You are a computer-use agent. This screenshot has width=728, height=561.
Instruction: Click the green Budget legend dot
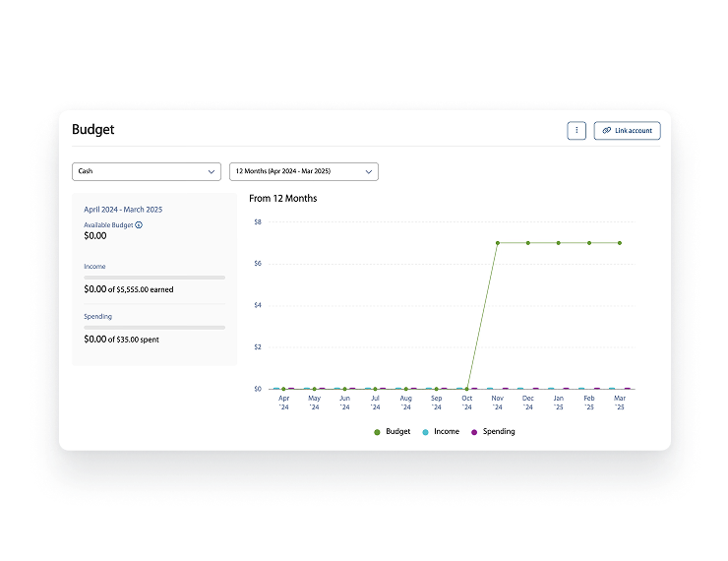coord(377,432)
